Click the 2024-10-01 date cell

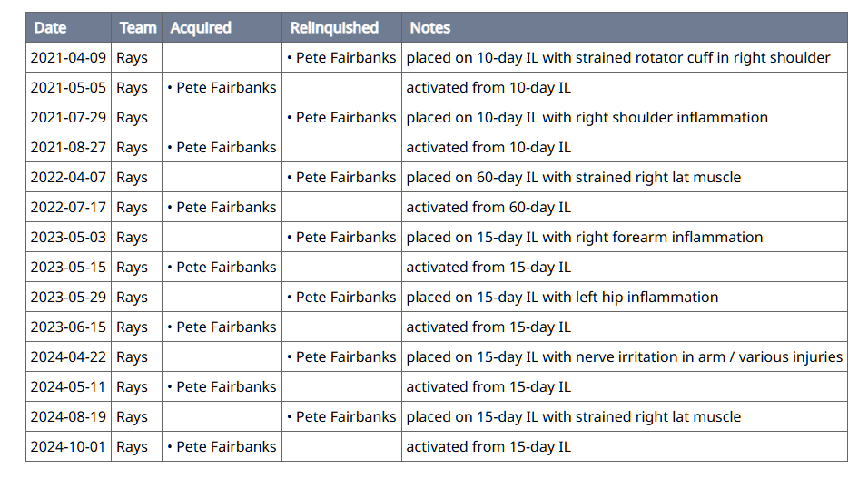tap(68, 447)
